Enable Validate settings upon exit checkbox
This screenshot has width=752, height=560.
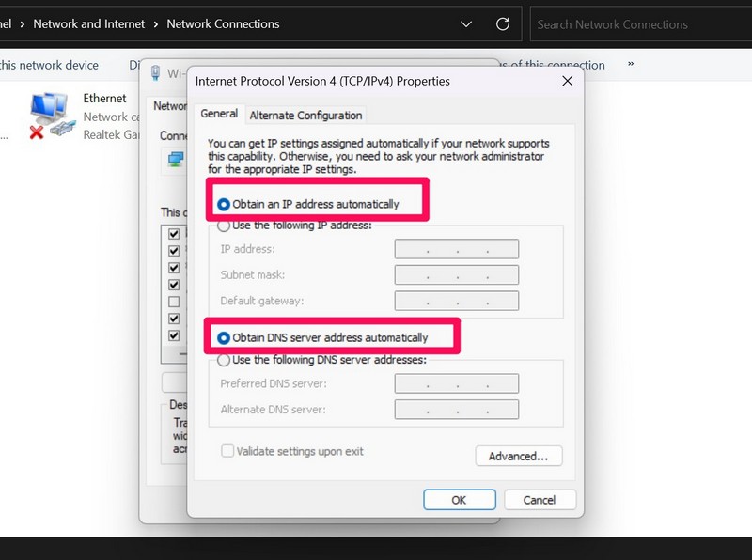[x=227, y=451]
